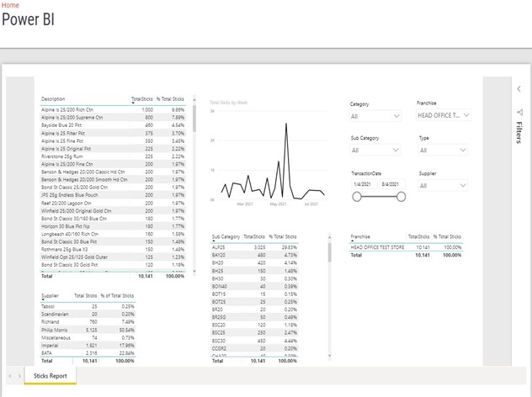532x397 pixels.
Task: Go to next report page arrow
Action: pos(19,376)
